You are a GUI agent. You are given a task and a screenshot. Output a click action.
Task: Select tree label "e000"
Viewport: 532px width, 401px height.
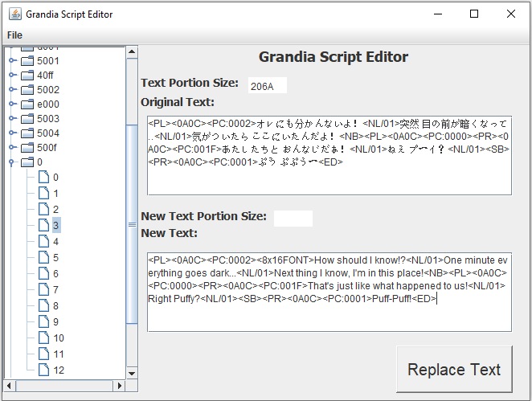(48, 104)
